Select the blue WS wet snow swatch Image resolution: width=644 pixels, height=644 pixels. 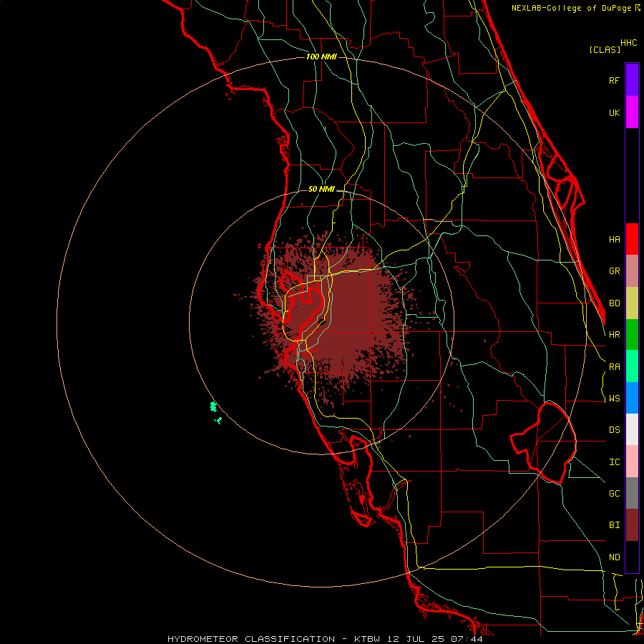click(x=632, y=398)
